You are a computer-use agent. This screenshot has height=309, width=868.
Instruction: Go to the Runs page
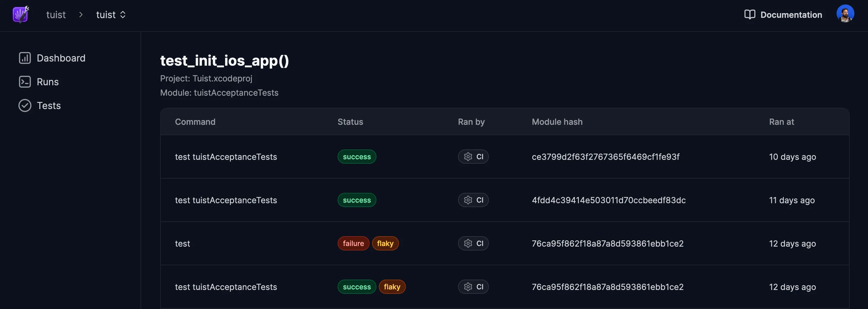(x=47, y=82)
